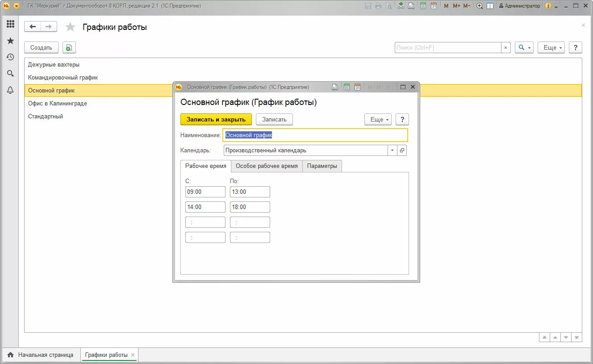Open the sections grid menu in sidebar
This screenshot has width=593, height=364.
(x=10, y=24)
